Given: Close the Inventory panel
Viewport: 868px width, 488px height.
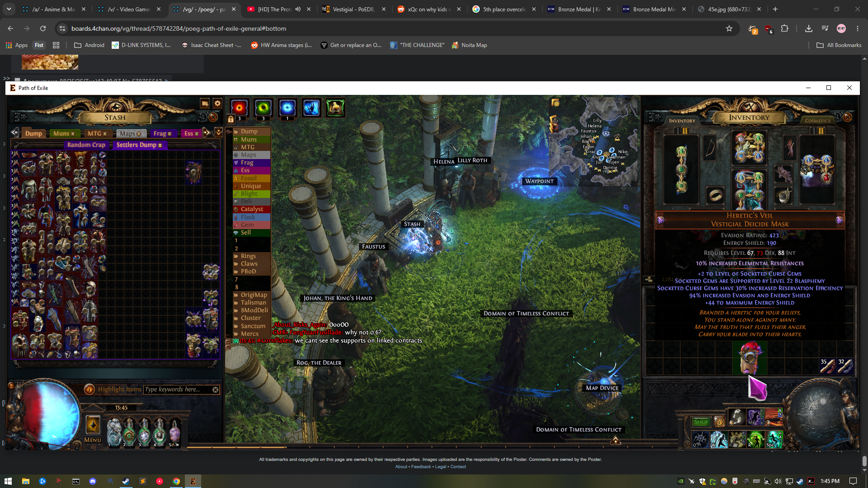Looking at the screenshot, I should tap(848, 117).
